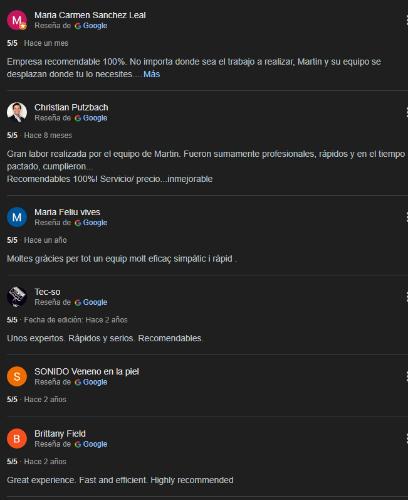Open reviewer name SONIDO Veneno en la piel
This screenshot has width=408, height=500.
pos(87,371)
